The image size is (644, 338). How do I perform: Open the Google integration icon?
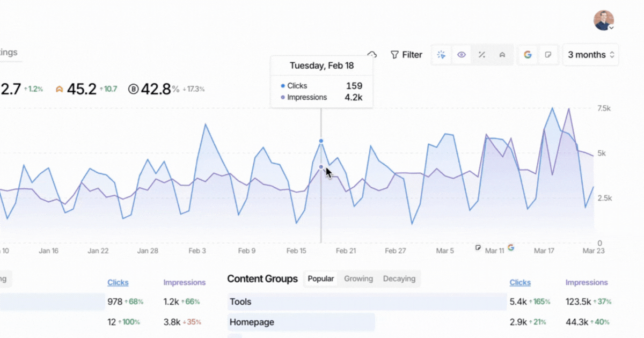(x=528, y=54)
